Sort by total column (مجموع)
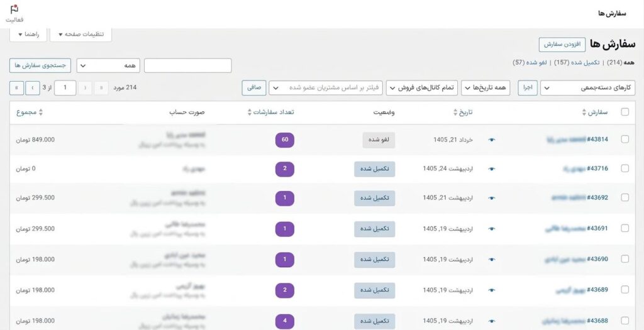644x330 pixels. 29,113
